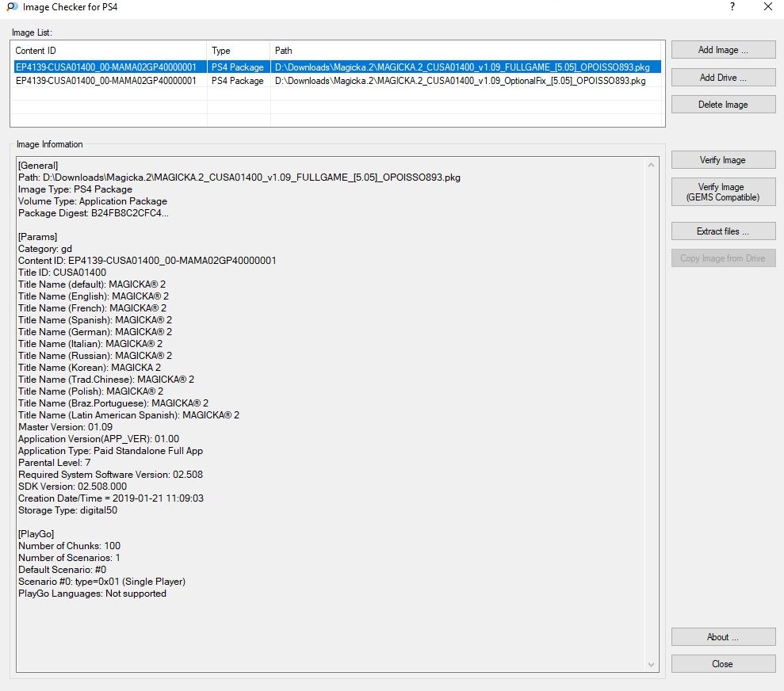Click 'Application Type: Paid Standalone Full App' line
This screenshot has height=691, width=784.
[x=110, y=451]
